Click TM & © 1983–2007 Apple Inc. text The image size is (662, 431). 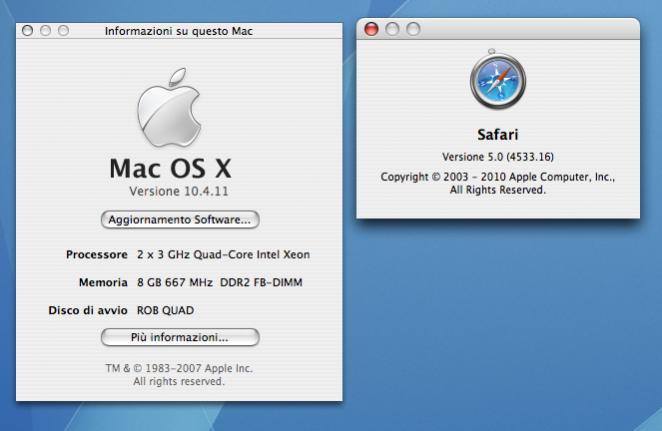179,368
